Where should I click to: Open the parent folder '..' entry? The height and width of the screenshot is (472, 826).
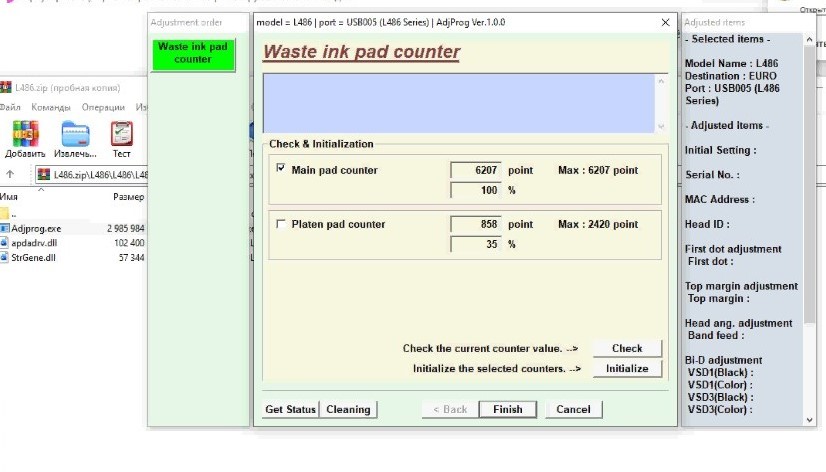tap(8, 214)
